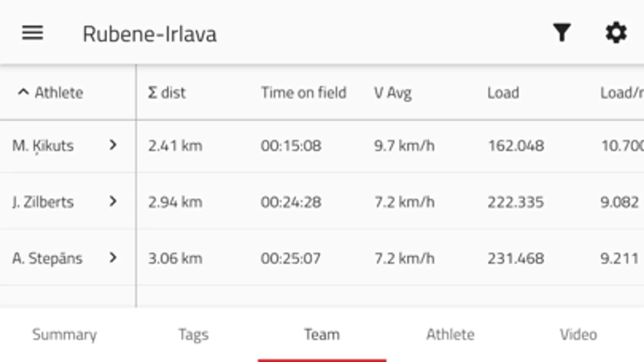The image size is (644, 362).
Task: Switch to the Summary tab
Action: [64, 335]
